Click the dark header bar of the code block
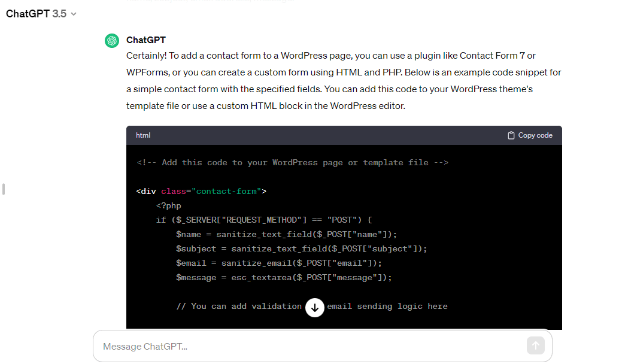The width and height of the screenshot is (622, 364). [x=344, y=135]
